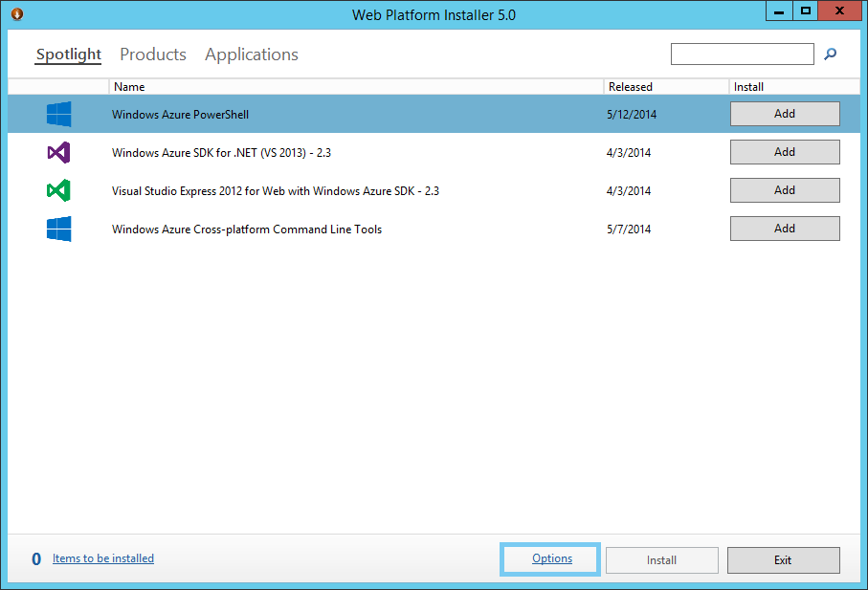Open the Options link

pos(550,559)
